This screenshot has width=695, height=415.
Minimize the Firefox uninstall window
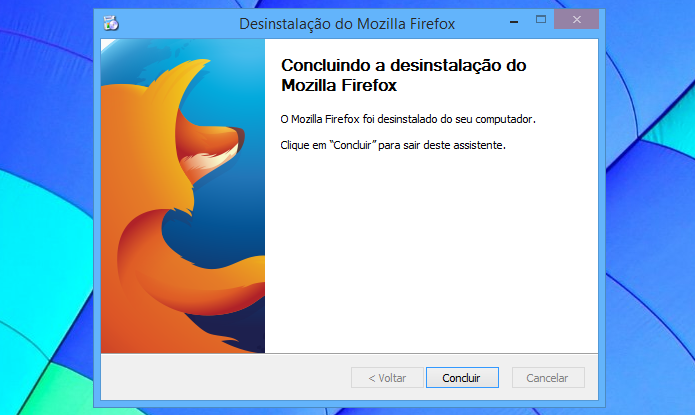pos(514,21)
